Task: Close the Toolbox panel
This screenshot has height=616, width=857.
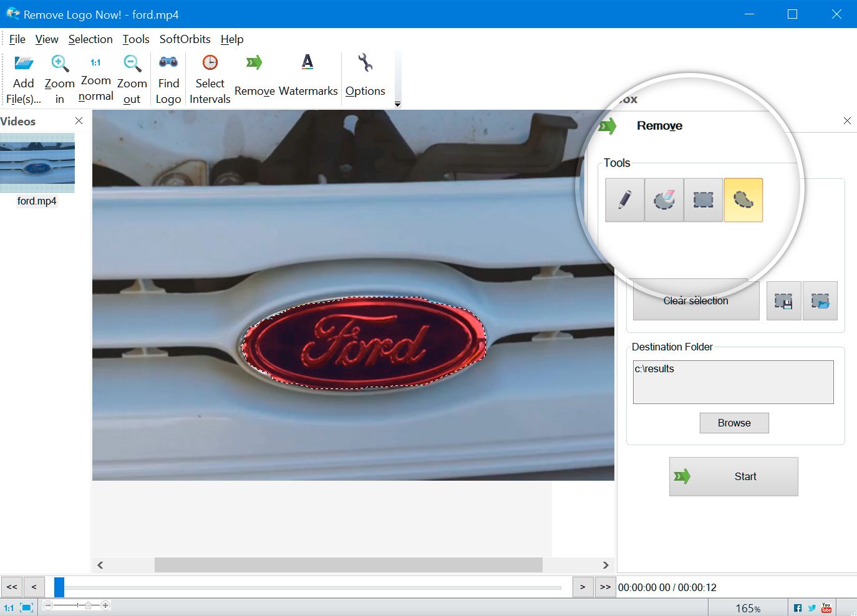Action: coord(847,120)
